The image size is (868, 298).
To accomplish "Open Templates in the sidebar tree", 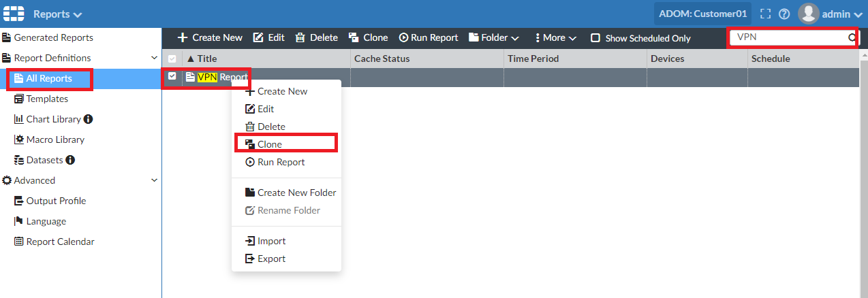I will coord(47,99).
